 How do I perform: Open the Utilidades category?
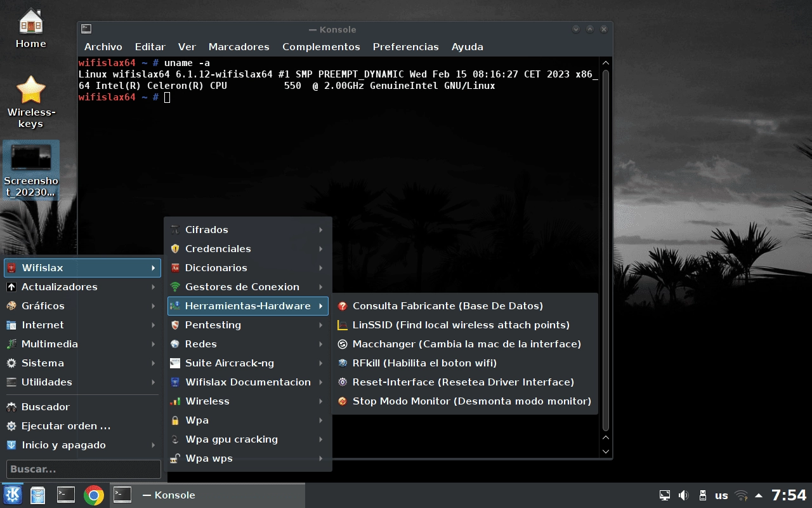click(82, 382)
